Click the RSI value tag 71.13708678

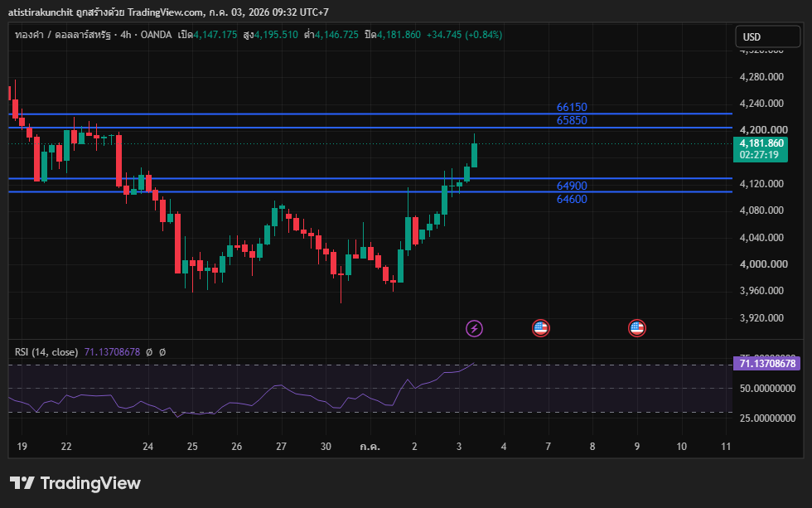[x=767, y=364]
